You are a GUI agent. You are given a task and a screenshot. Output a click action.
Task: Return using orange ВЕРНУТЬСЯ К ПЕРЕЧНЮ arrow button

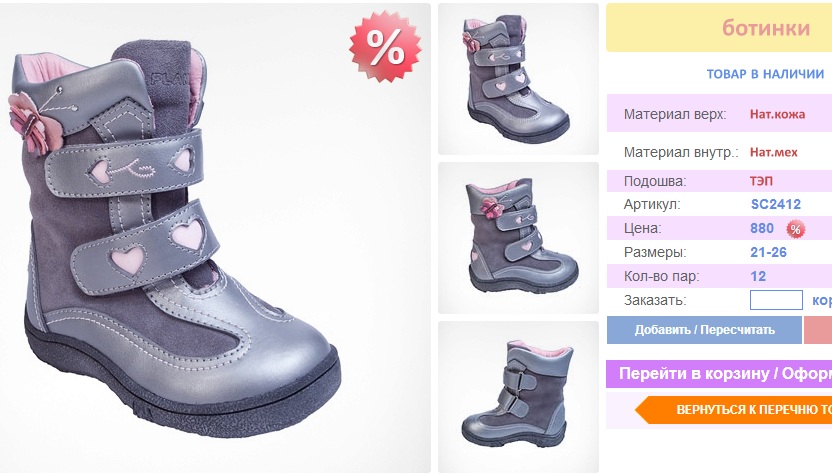pyautogui.click(x=734, y=410)
